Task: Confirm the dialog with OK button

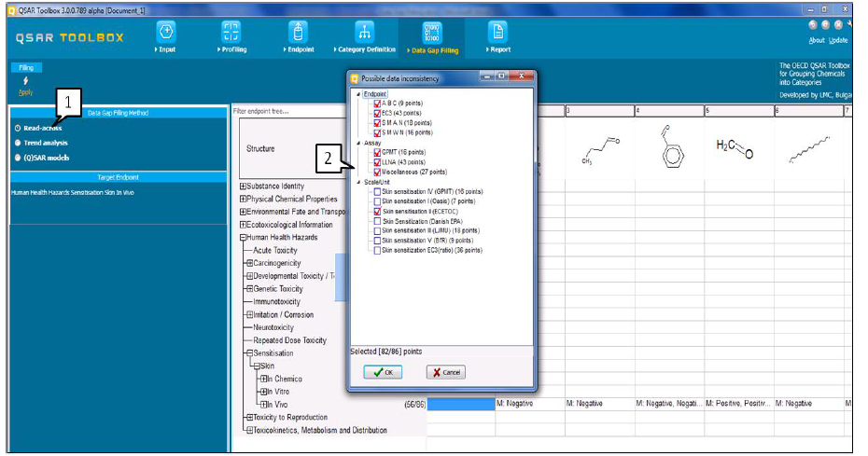Action: (383, 372)
